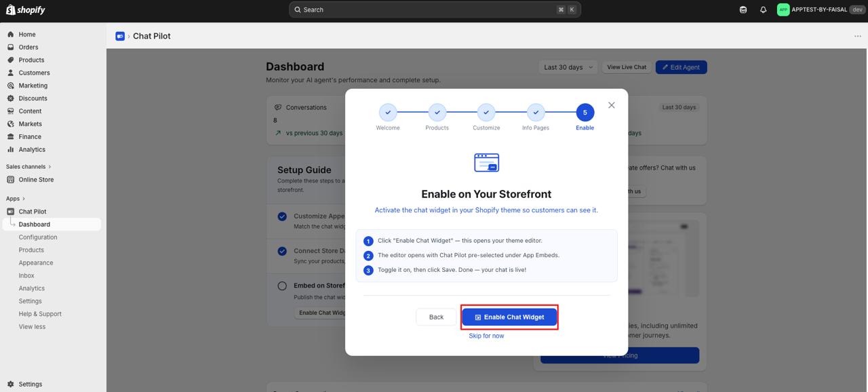
Task: Select Dashboard under Chat Pilot
Action: [x=52, y=224]
